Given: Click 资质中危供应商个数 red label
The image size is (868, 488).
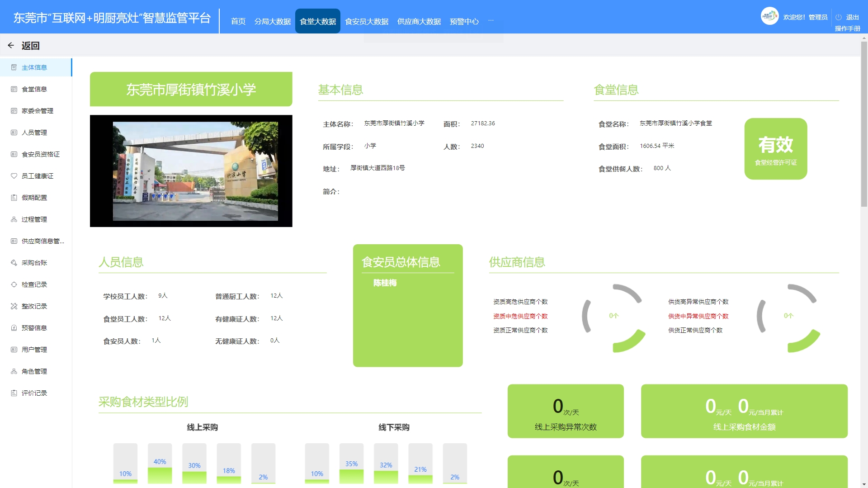Looking at the screenshot, I should pos(520,316).
